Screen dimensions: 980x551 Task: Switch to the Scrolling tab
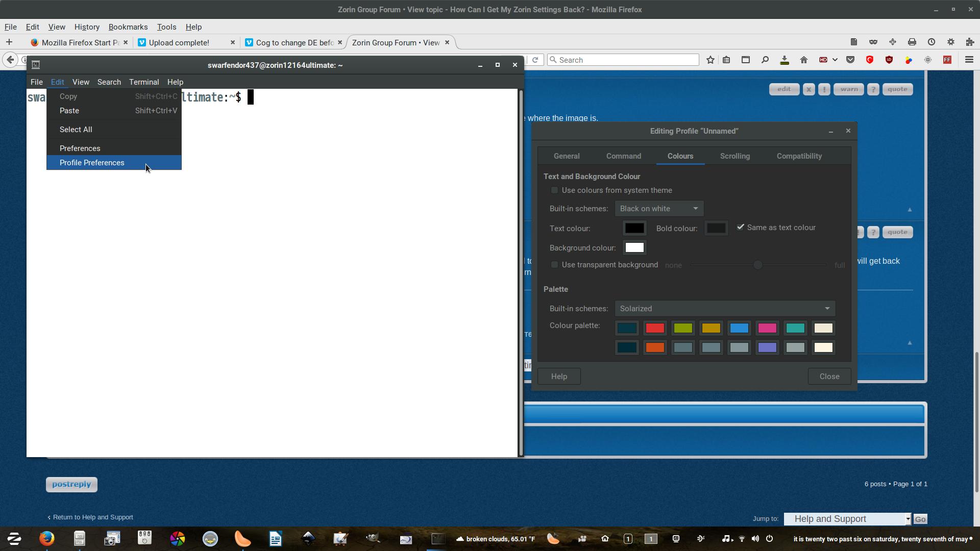[x=734, y=156]
